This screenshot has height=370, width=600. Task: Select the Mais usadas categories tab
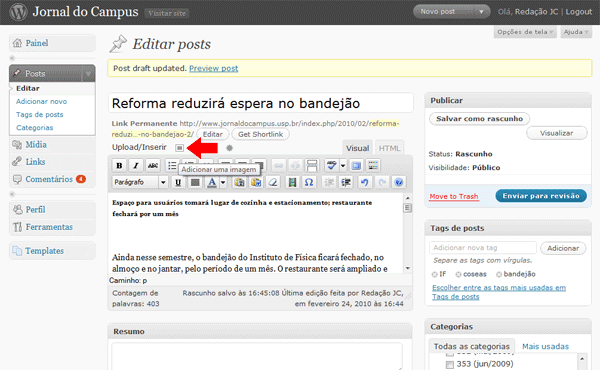coord(545,346)
